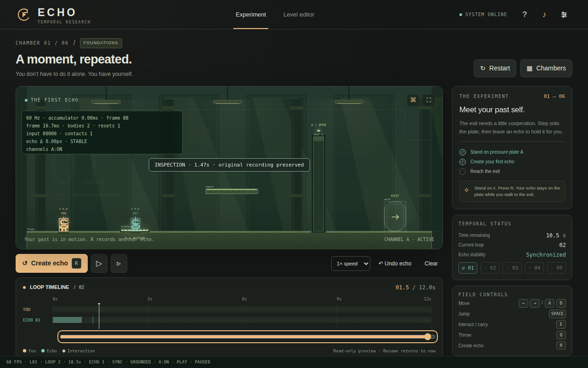The height and width of the screenshot is (368, 588).
Task: Click the ECHO logo icon
Action: (23, 15)
